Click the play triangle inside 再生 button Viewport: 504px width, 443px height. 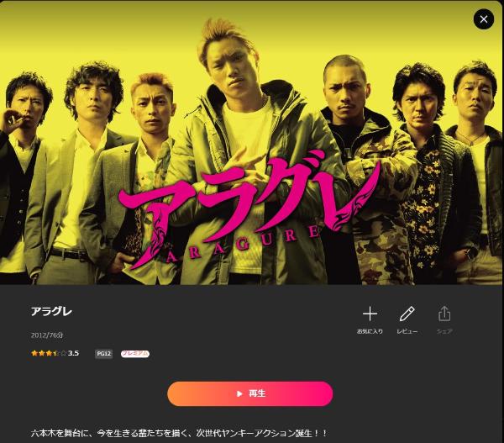pyautogui.click(x=239, y=393)
